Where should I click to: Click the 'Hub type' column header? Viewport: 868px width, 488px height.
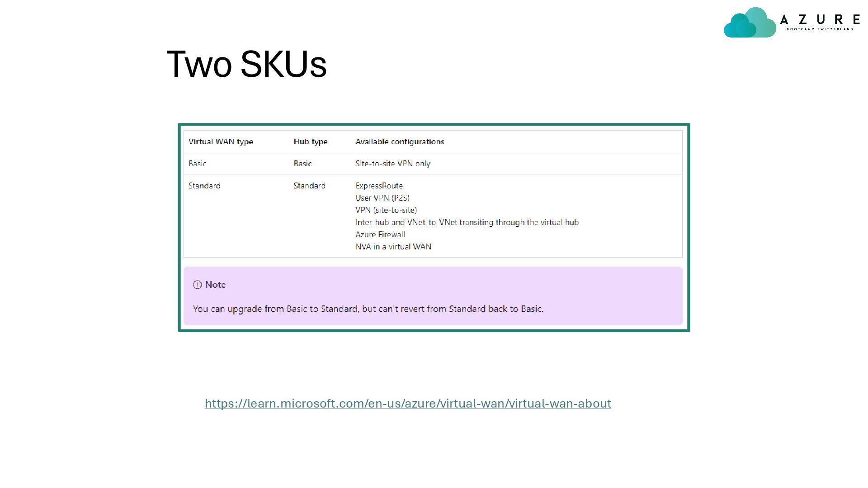(x=311, y=141)
